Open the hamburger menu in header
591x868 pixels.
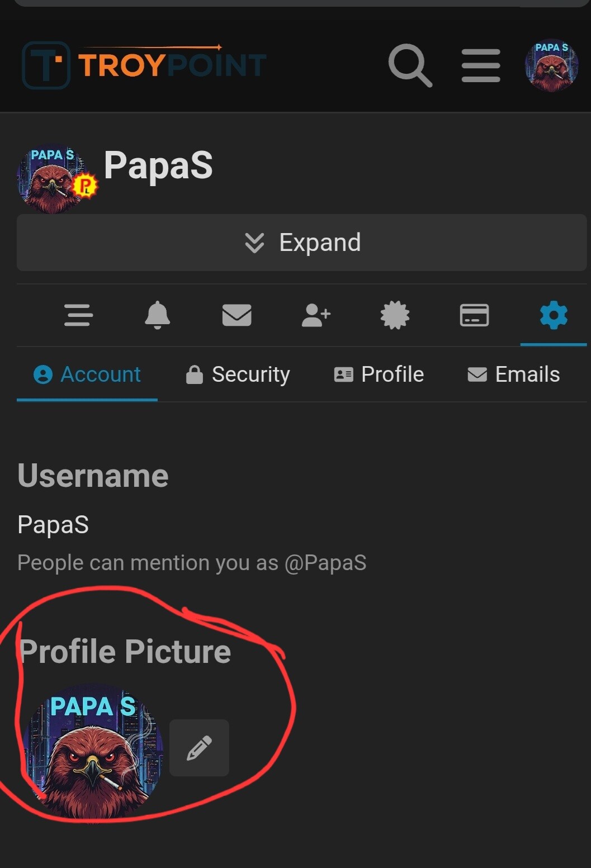pos(481,65)
